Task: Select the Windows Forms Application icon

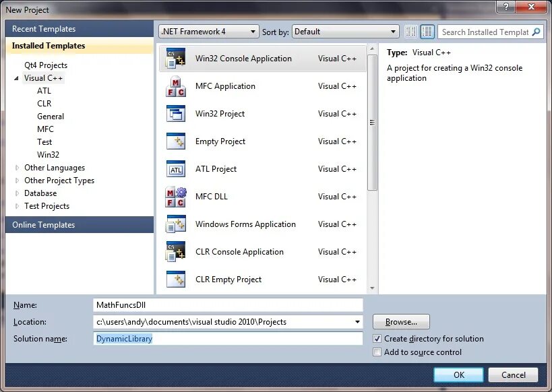Action: 175,224
